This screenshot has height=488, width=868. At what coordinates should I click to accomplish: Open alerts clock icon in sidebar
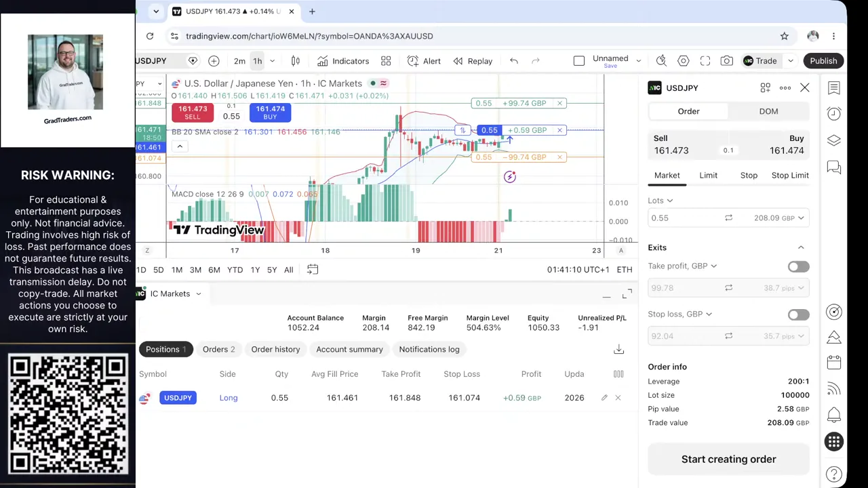pos(834,114)
